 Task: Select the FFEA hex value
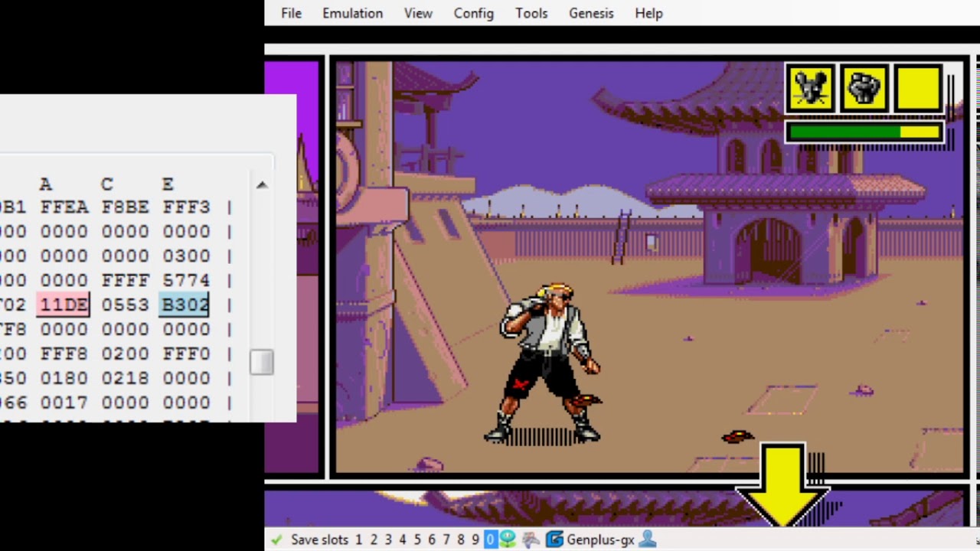point(64,207)
